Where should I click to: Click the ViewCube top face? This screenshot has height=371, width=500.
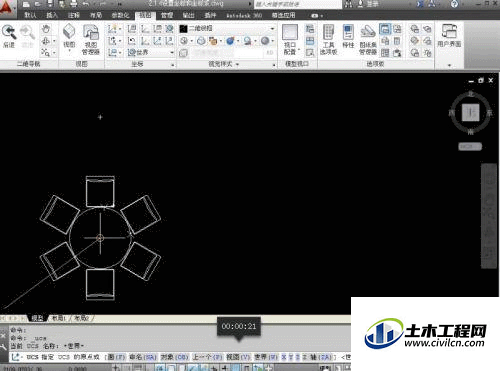coord(470,113)
